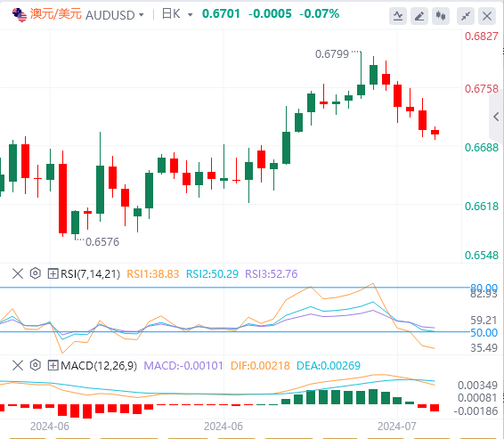The height and width of the screenshot is (439, 504).
Task: Remove the RSI indicator panel
Action: click(18, 273)
